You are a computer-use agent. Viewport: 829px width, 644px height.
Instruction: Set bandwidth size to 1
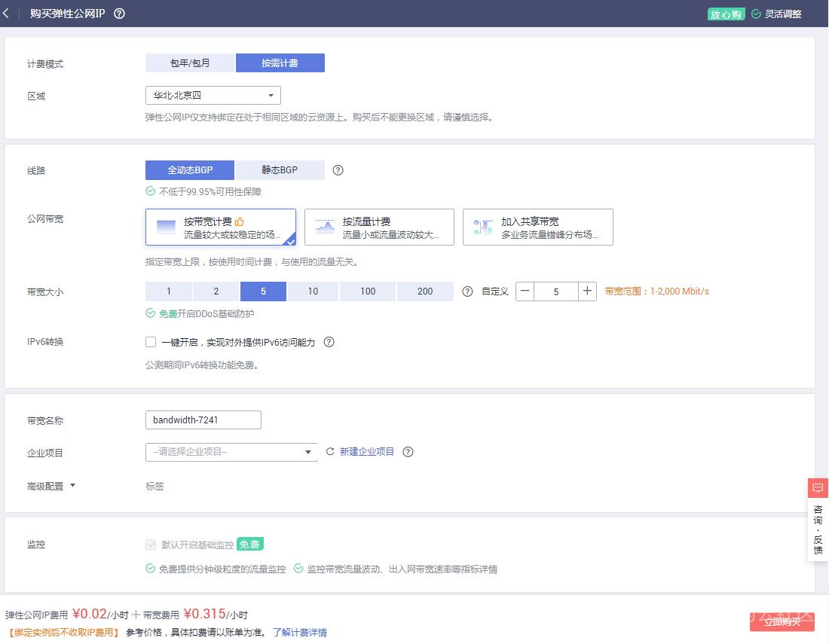(x=169, y=291)
